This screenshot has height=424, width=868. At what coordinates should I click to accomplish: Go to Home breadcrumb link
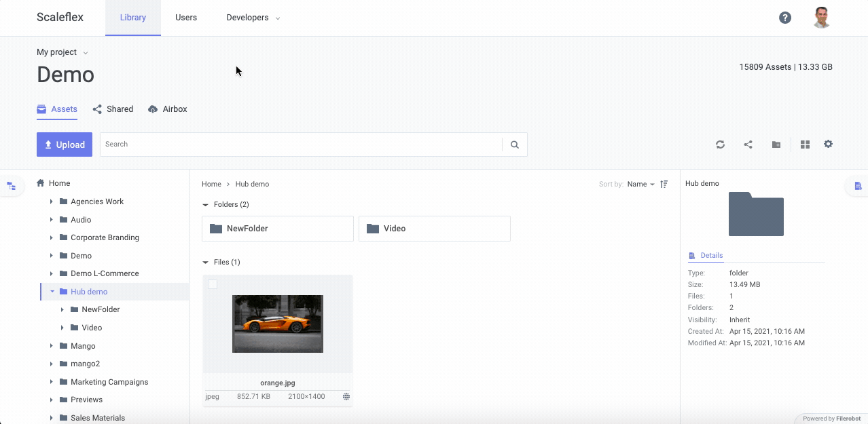pyautogui.click(x=211, y=184)
